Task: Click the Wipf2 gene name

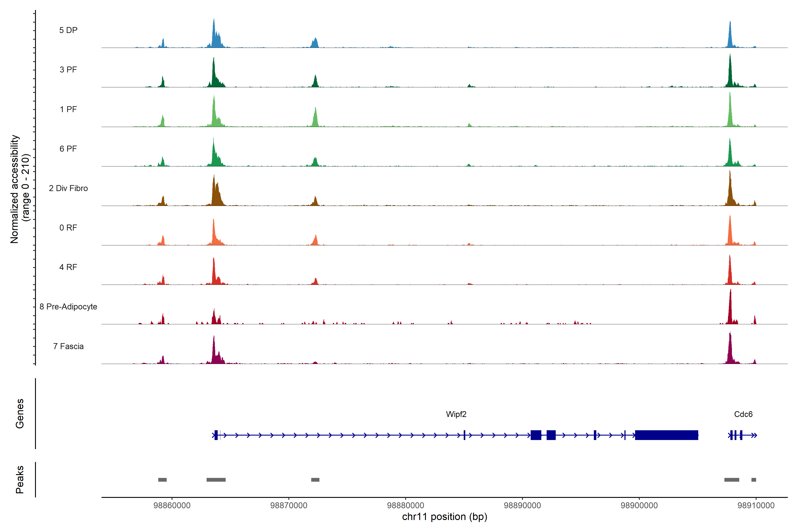Action: (x=456, y=414)
